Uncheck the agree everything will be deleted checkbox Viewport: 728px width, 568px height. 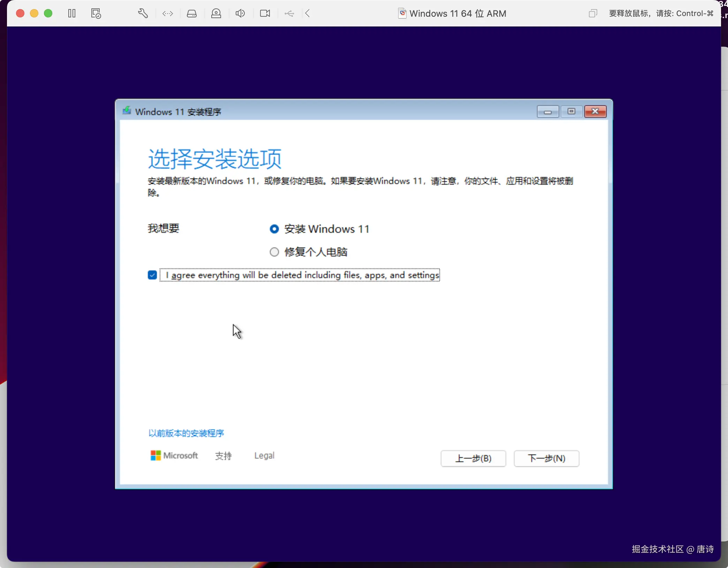pos(152,275)
